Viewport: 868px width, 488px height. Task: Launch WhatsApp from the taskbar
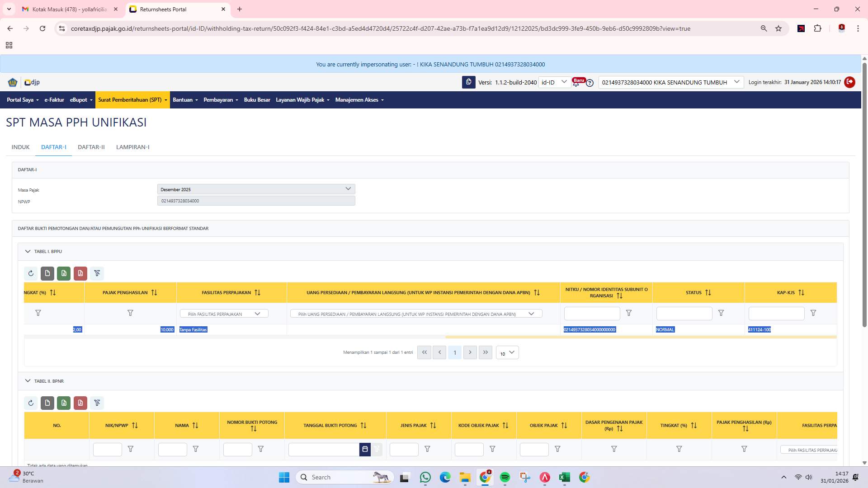click(x=425, y=477)
